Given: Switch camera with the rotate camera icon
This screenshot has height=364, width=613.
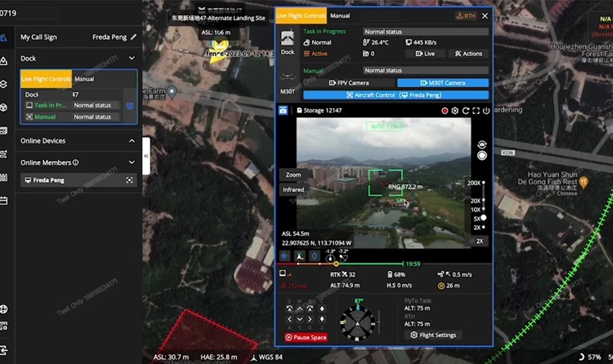Looking at the screenshot, I should pyautogui.click(x=482, y=145).
